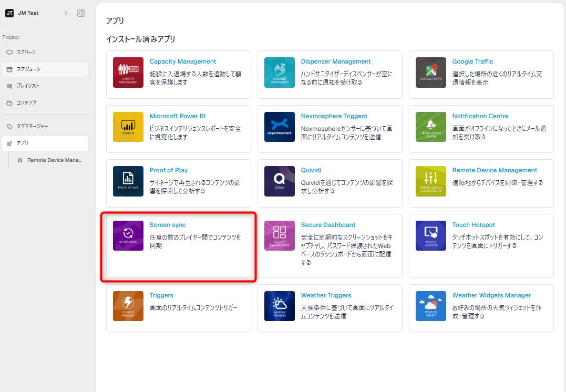
Task: Open the Capacity Management app icon
Action: tap(128, 73)
